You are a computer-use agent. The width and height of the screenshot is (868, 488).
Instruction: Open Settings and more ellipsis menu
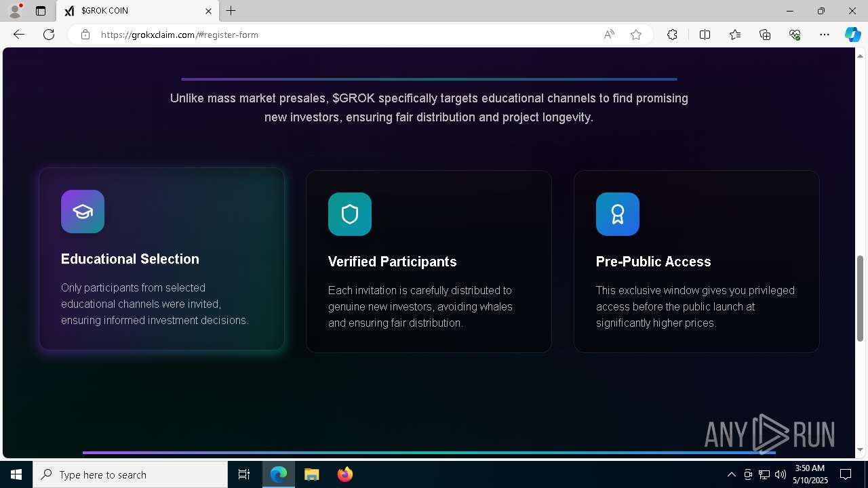[x=825, y=35]
